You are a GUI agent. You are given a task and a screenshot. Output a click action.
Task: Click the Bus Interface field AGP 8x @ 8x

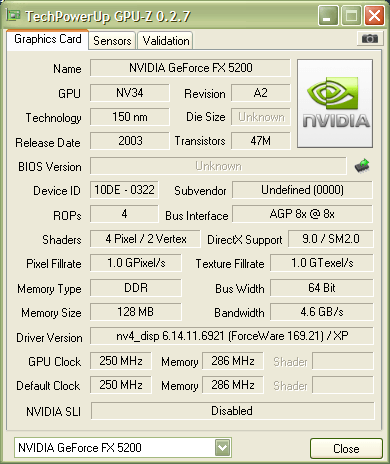tap(302, 214)
